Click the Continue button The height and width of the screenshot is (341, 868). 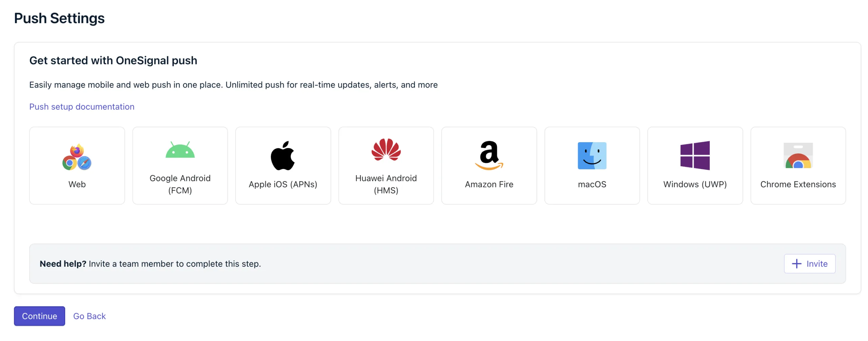click(39, 316)
